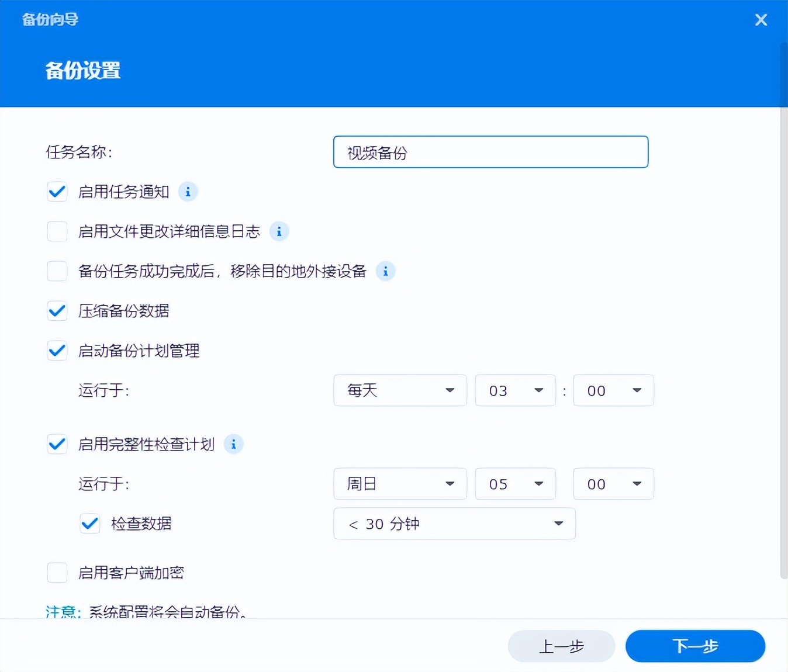
Task: Go back using the 上一步 button
Action: coord(561,646)
